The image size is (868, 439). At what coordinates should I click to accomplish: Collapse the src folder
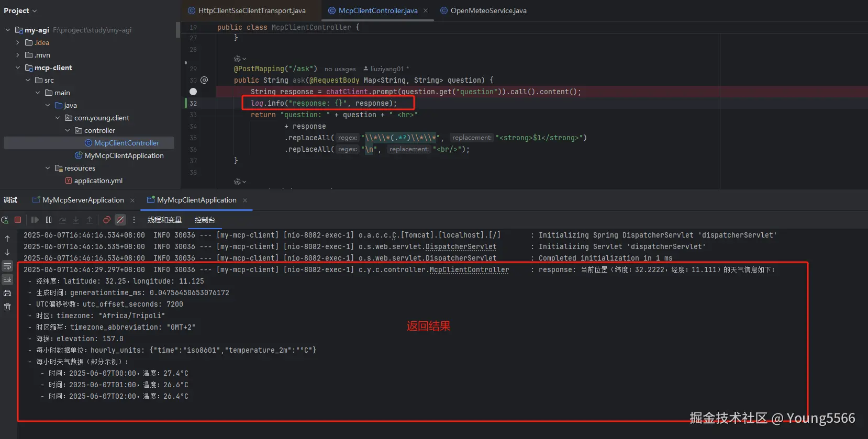(28, 80)
